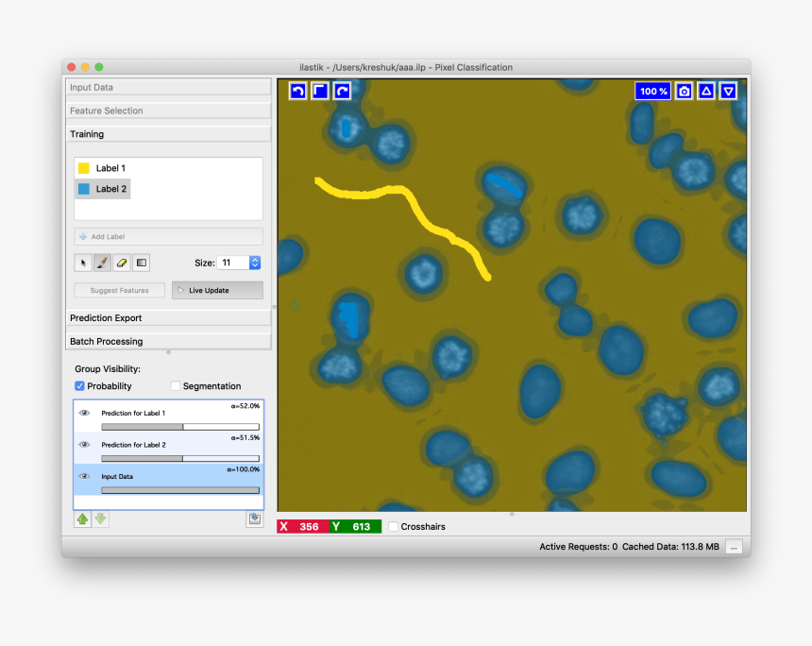
Task: Enable the Segmentation checkbox
Action: click(x=176, y=386)
